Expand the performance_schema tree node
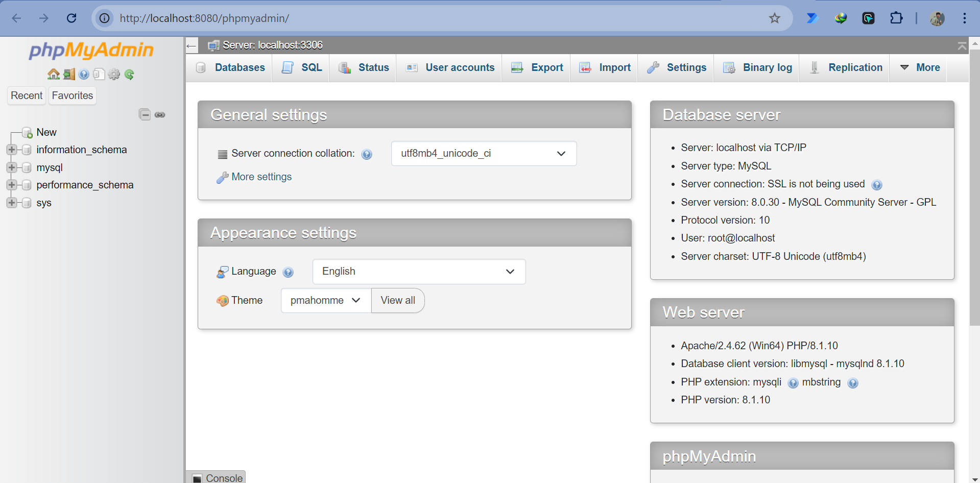 tap(12, 185)
